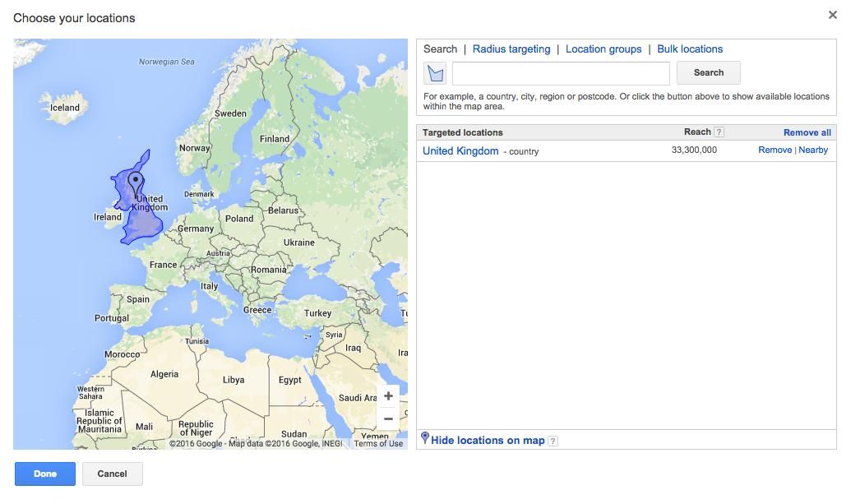Click the help icon next to Hide locations
The image size is (851, 504).
552,440
